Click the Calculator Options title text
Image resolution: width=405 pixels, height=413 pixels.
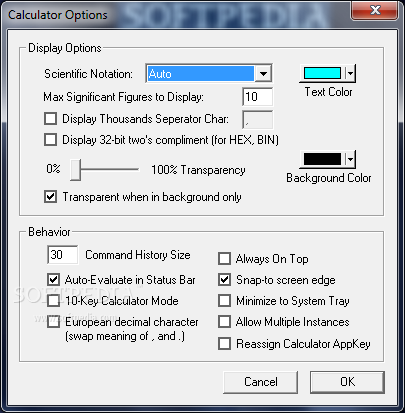58,15
